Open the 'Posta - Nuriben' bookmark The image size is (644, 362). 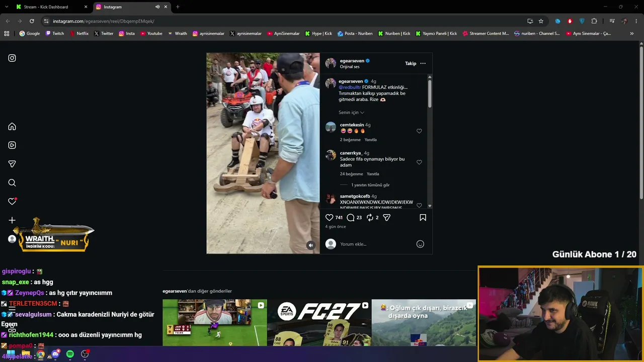355,34
